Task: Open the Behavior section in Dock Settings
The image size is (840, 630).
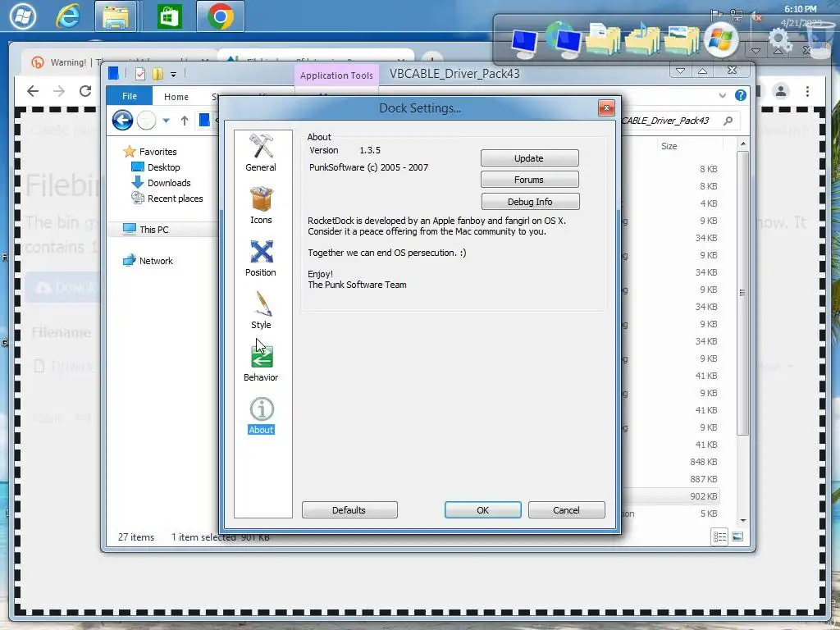Action: tap(261, 363)
